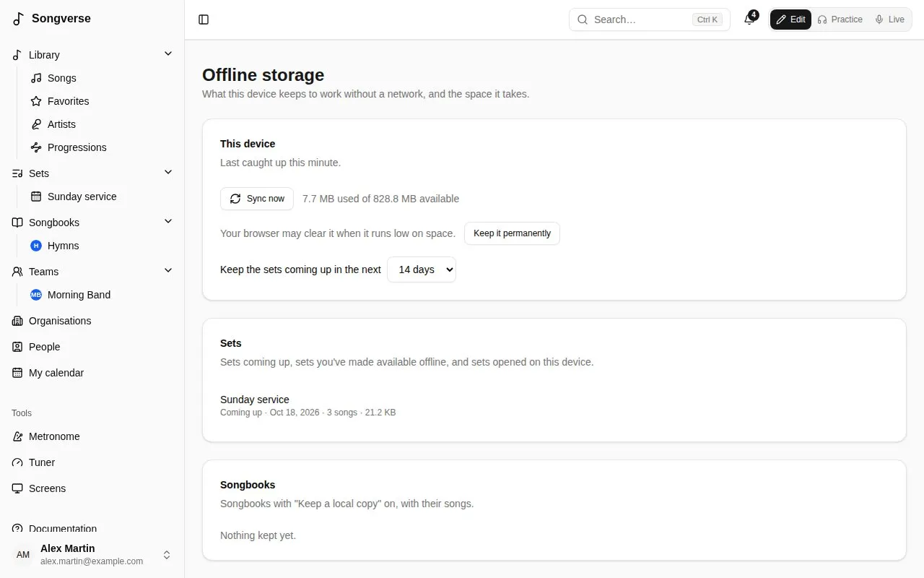Switch to Practice mode
924x578 pixels.
coord(840,20)
